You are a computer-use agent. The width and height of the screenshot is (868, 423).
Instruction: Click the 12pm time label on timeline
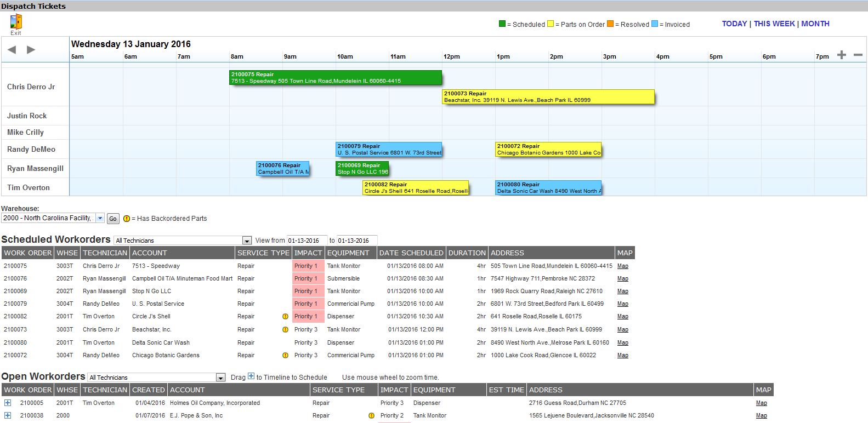click(x=452, y=56)
